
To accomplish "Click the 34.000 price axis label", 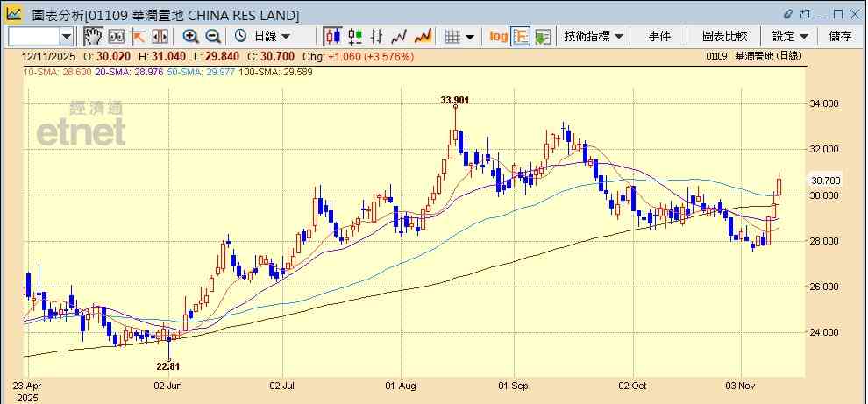I will [x=825, y=103].
